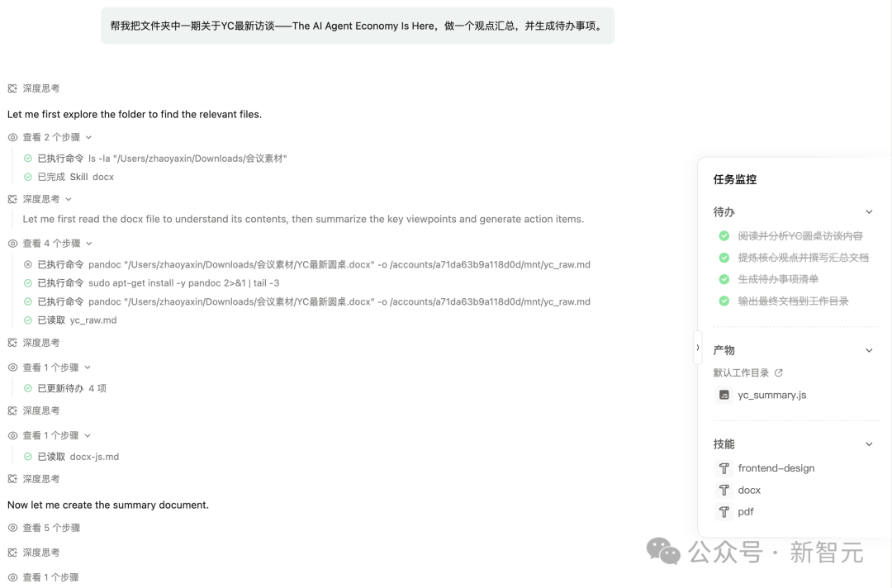Click the 深度思考 icon at the conversation top
This screenshot has height=588, width=892.
11,88
